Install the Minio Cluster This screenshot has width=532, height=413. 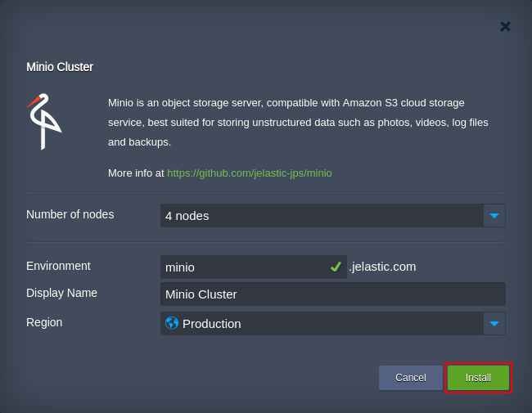coord(478,378)
